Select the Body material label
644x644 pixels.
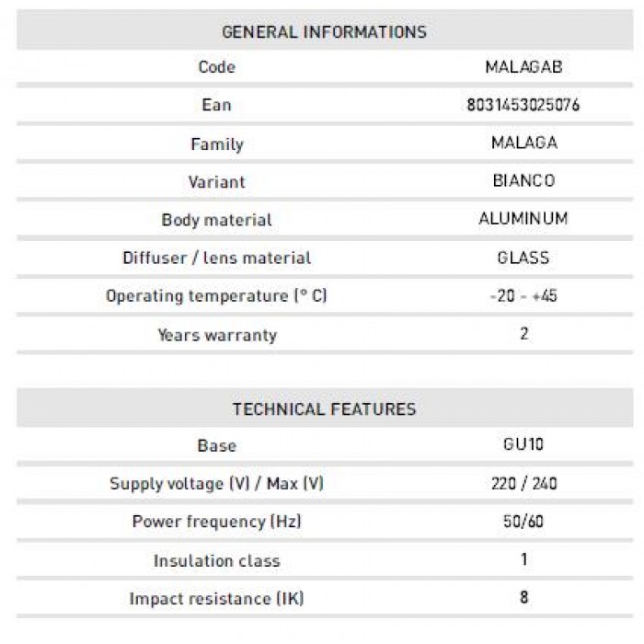pos(216,220)
